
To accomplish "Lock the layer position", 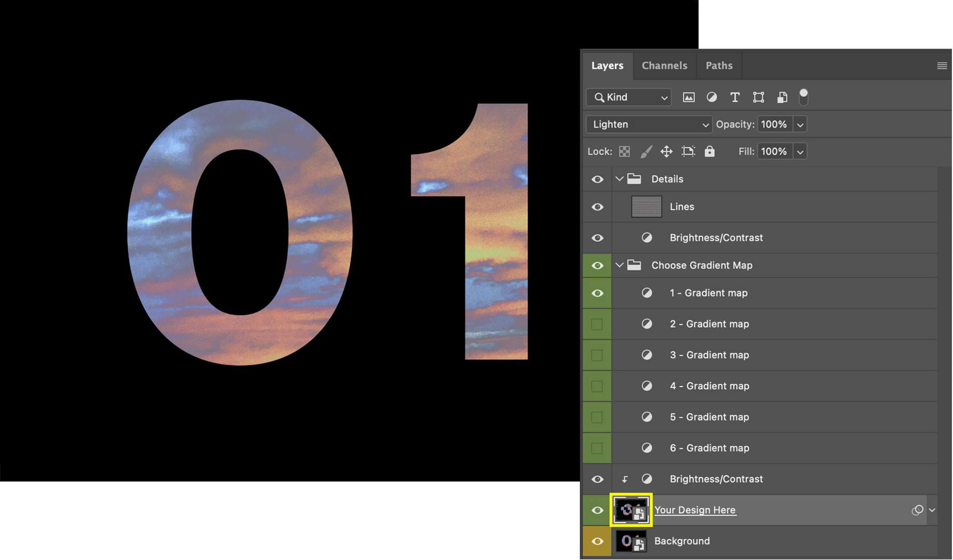I will (x=666, y=151).
